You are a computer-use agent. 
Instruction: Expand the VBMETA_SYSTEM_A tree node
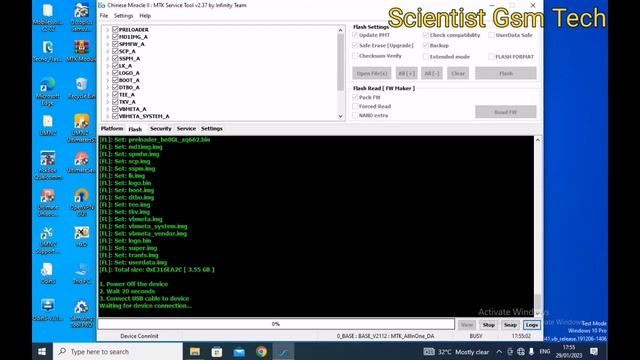107,116
